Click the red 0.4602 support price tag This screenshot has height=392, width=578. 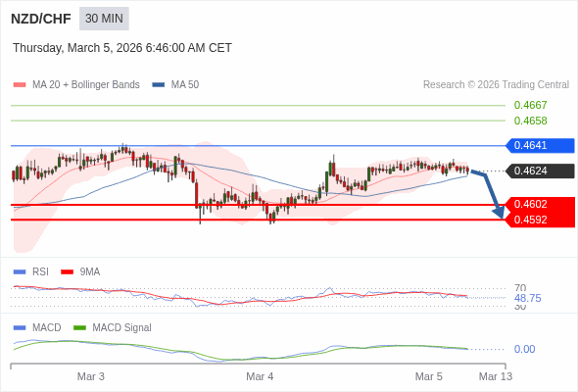pos(540,204)
